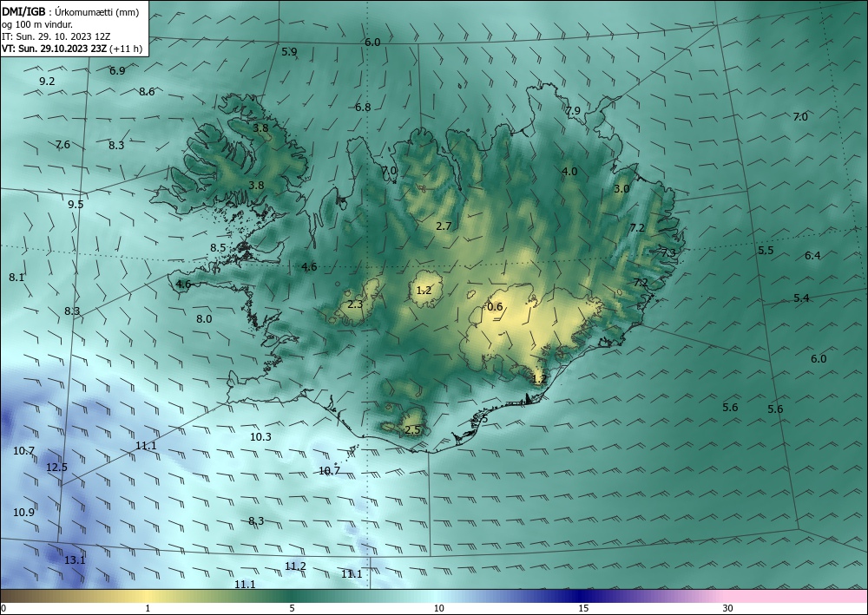
Task: Click the 8.1 value label
Action: [16, 277]
